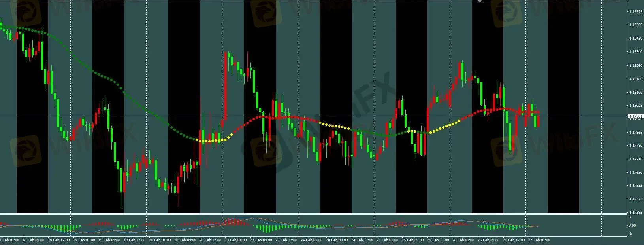The width and height of the screenshot is (644, 245).
Task: Select the 24 Feb 17:00 time label
Action: (362, 240)
